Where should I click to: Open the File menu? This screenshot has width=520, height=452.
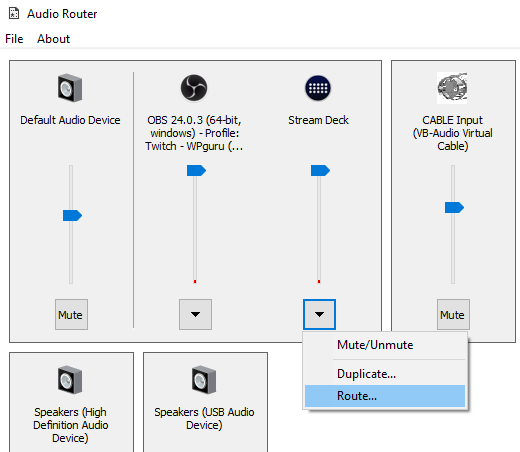(14, 39)
